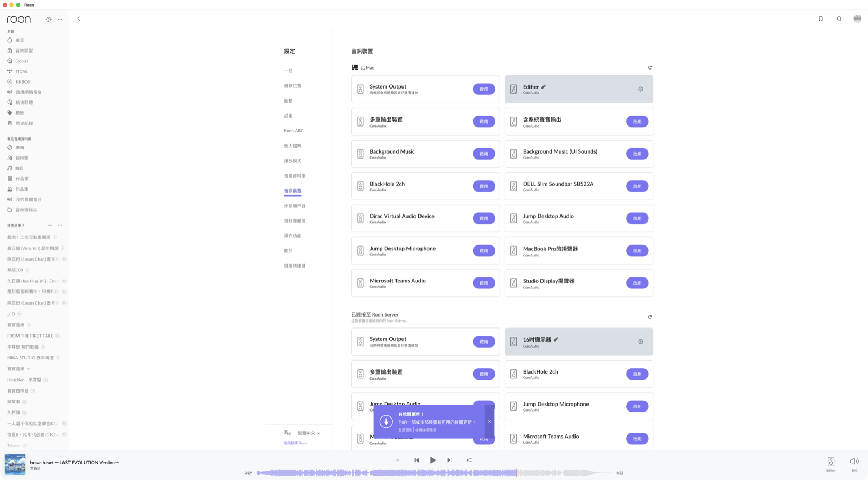This screenshot has width=868, height=480.
Task: Enable Background Music device
Action: pos(484,154)
